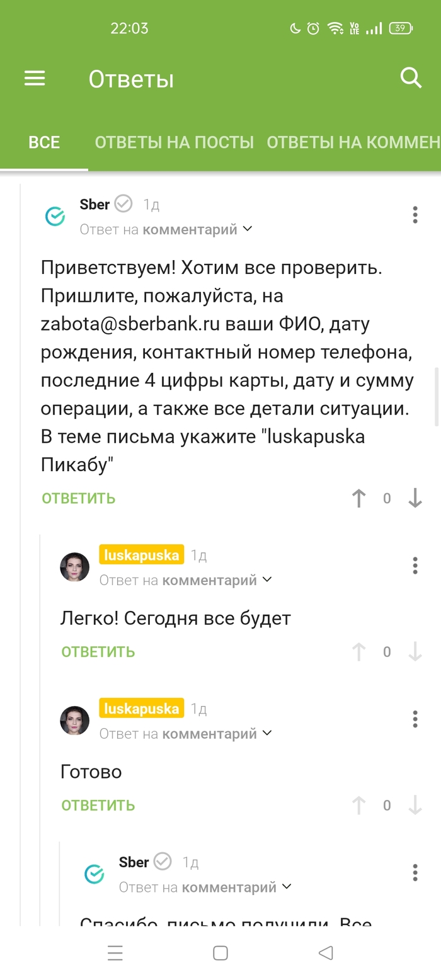Open options menu for "Легко! Сегодня все будет" comment
The width and height of the screenshot is (441, 980).
point(415,566)
